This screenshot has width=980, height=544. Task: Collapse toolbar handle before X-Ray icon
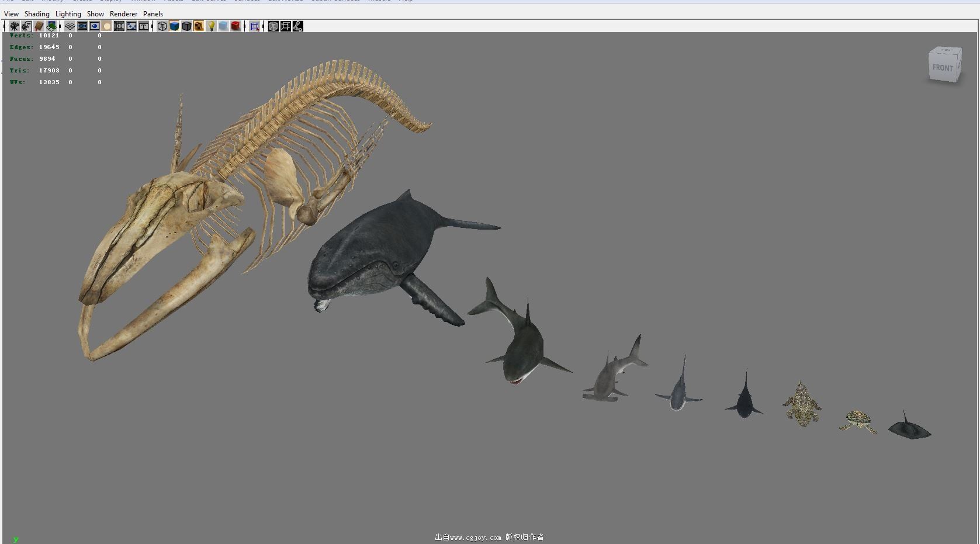pos(264,26)
